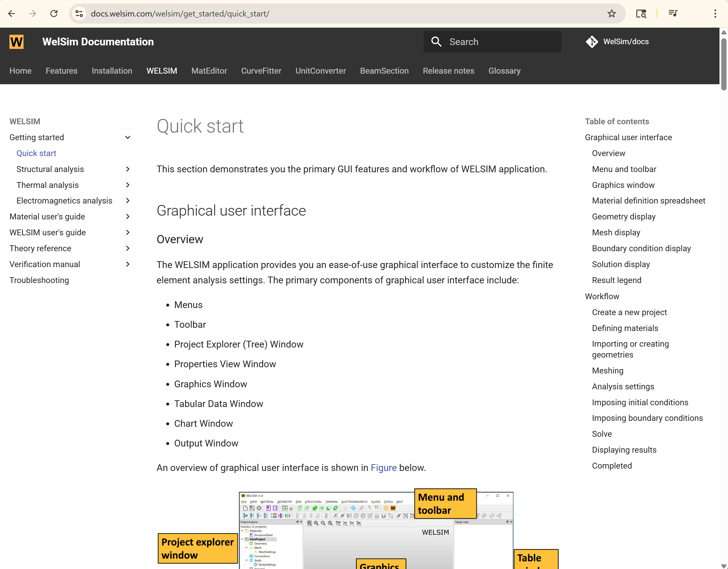Open the MatEditor tab
This screenshot has height=569, width=728.
pos(209,71)
